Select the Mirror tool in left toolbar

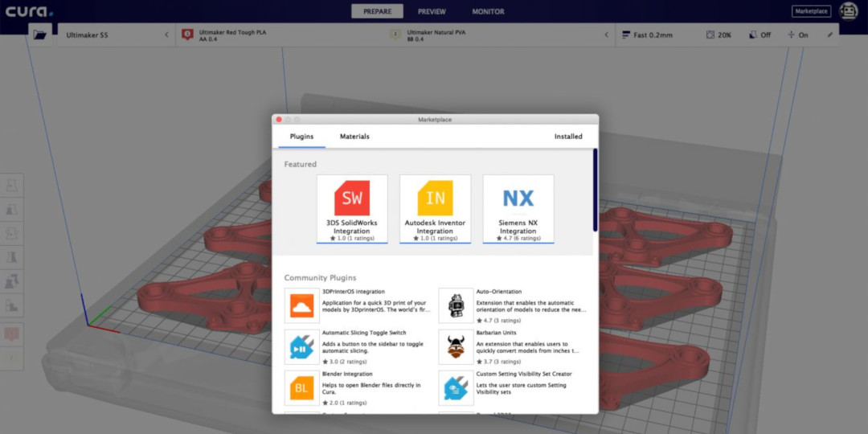pos(12,257)
